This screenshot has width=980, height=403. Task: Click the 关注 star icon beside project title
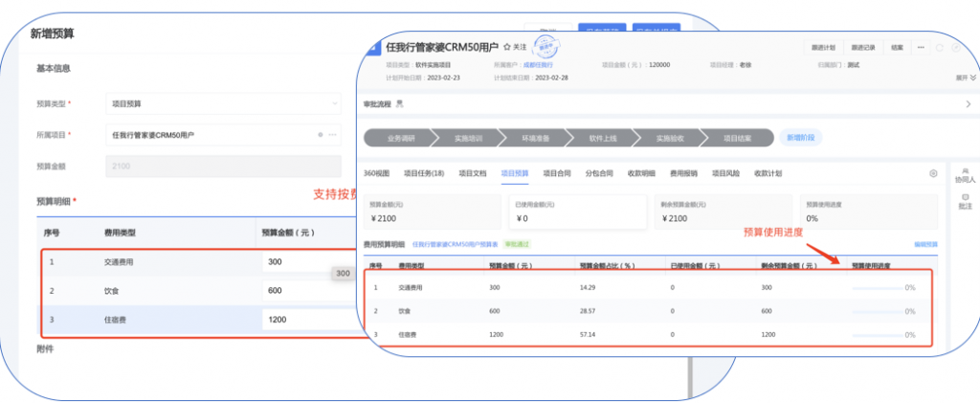click(x=507, y=47)
